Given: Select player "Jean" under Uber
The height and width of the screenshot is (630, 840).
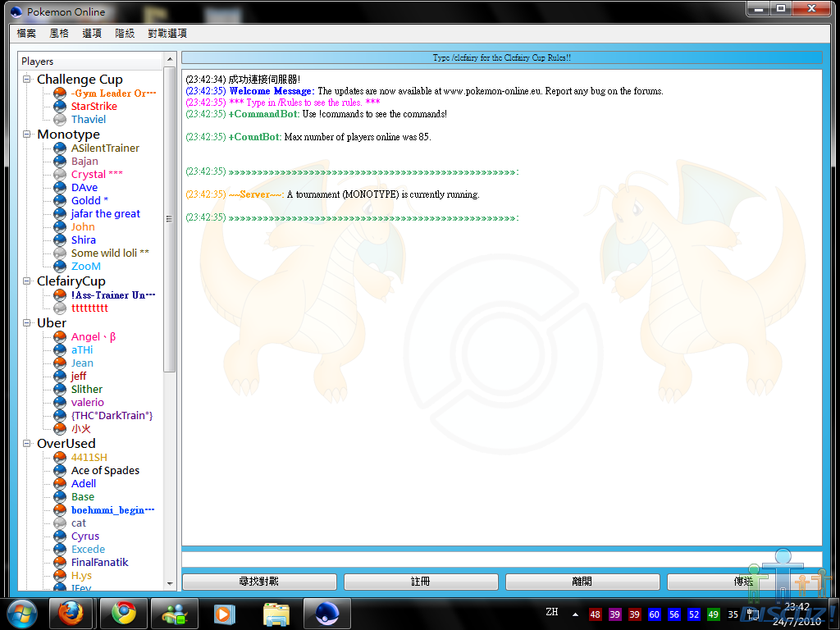Looking at the screenshot, I should click(x=82, y=363).
